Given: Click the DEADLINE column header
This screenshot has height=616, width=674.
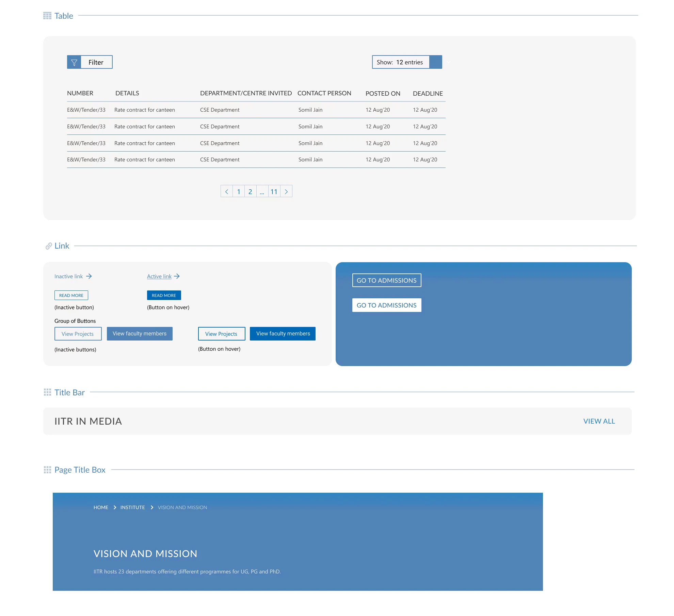Looking at the screenshot, I should (428, 94).
